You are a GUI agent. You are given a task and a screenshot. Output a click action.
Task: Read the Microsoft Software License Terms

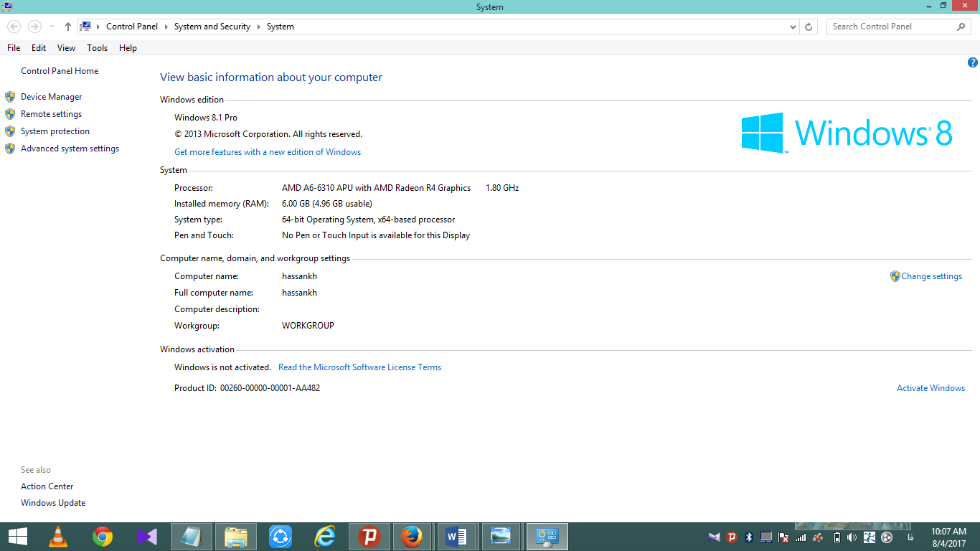click(x=359, y=367)
